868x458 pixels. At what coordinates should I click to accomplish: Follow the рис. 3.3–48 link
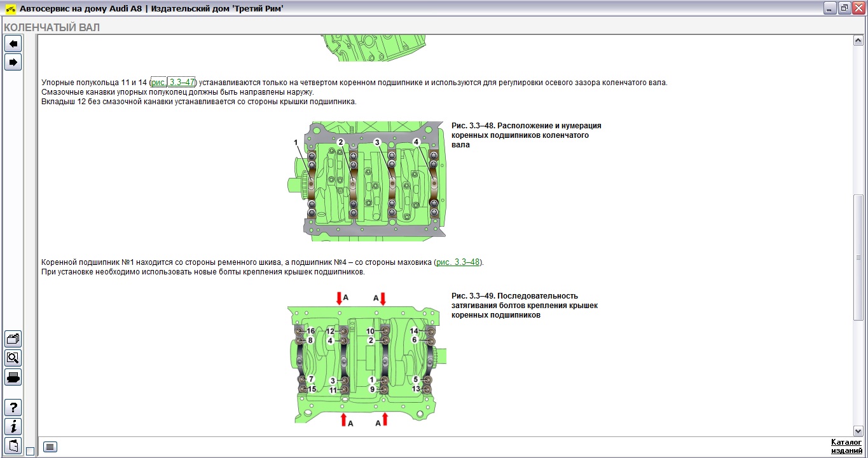[458, 262]
